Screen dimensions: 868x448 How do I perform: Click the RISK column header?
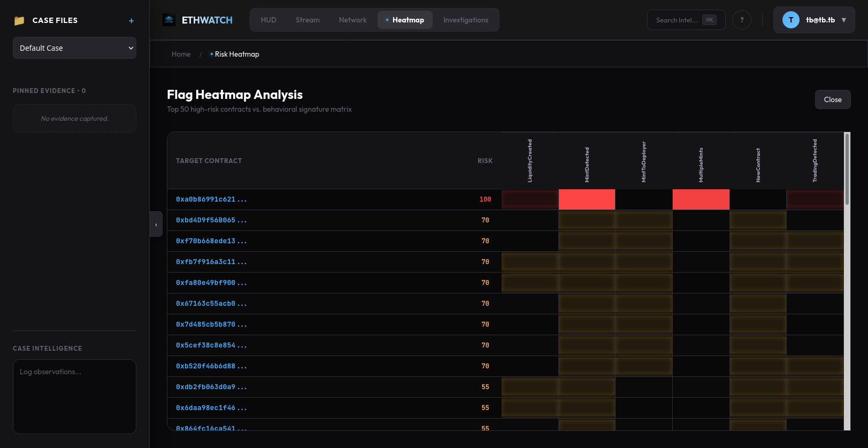tap(485, 161)
